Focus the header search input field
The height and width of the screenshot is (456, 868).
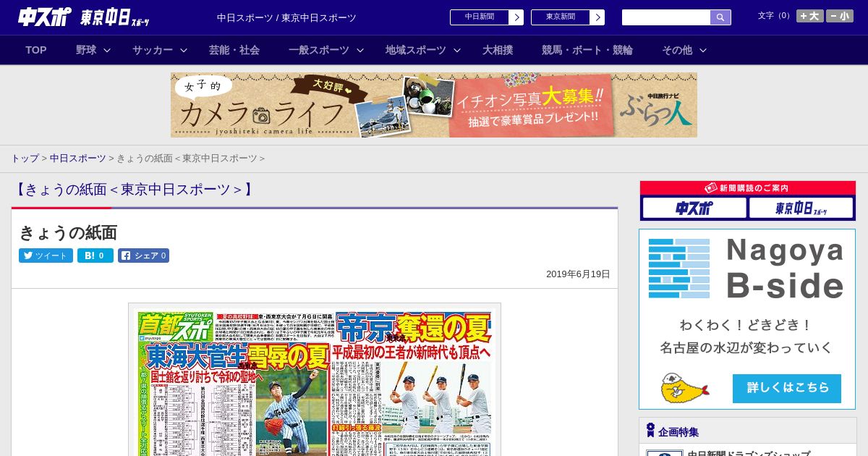coord(666,17)
